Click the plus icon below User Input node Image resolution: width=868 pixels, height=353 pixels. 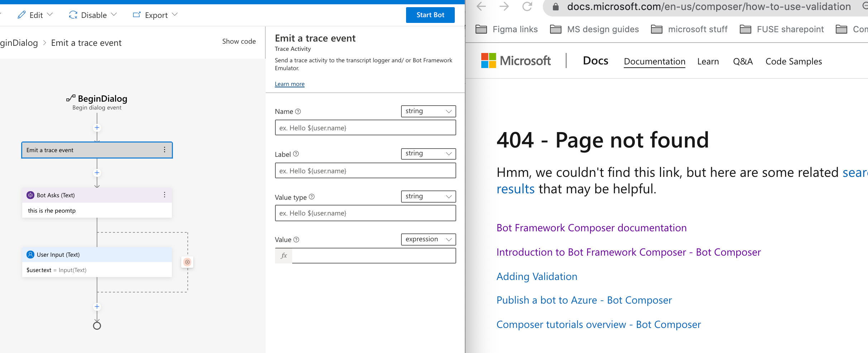(97, 307)
